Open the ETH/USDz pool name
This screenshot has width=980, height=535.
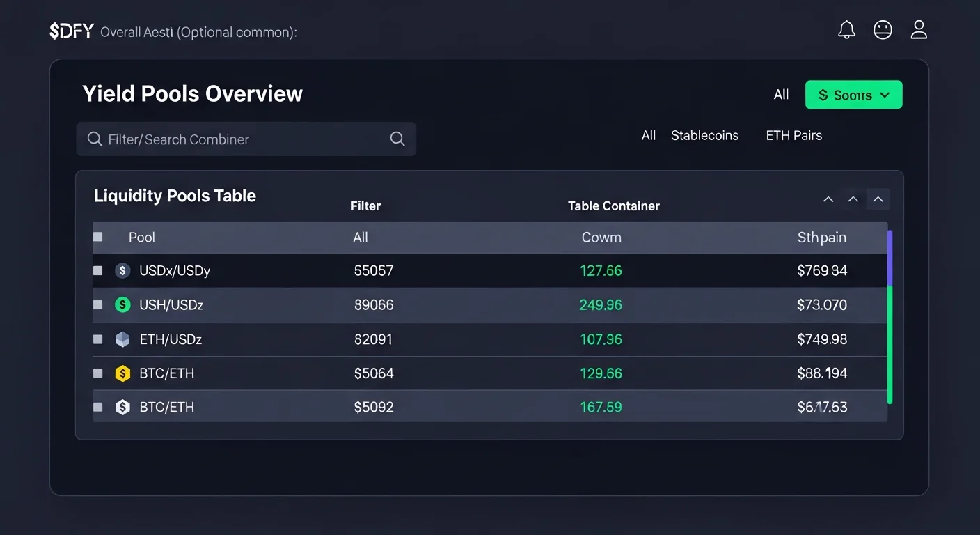click(x=171, y=339)
